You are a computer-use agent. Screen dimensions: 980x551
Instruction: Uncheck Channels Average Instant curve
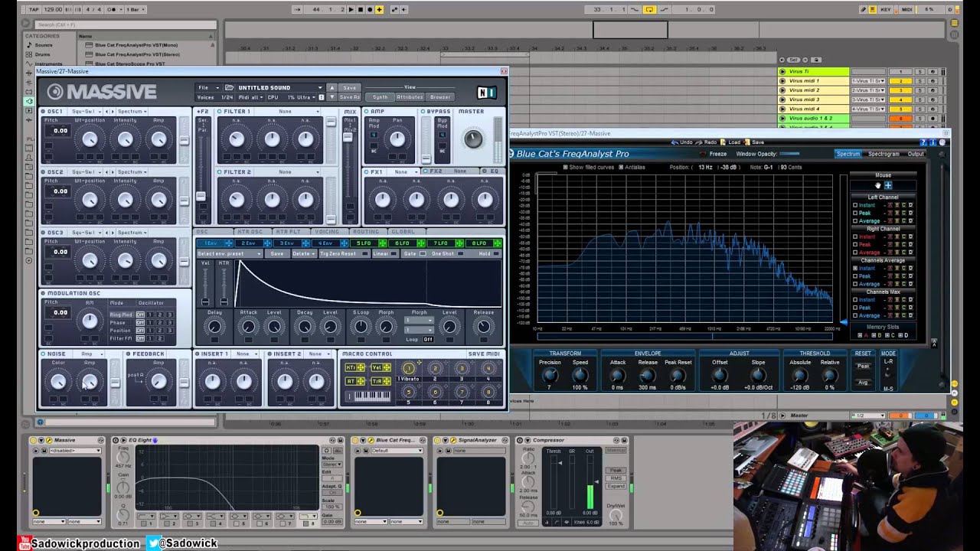[x=855, y=269]
